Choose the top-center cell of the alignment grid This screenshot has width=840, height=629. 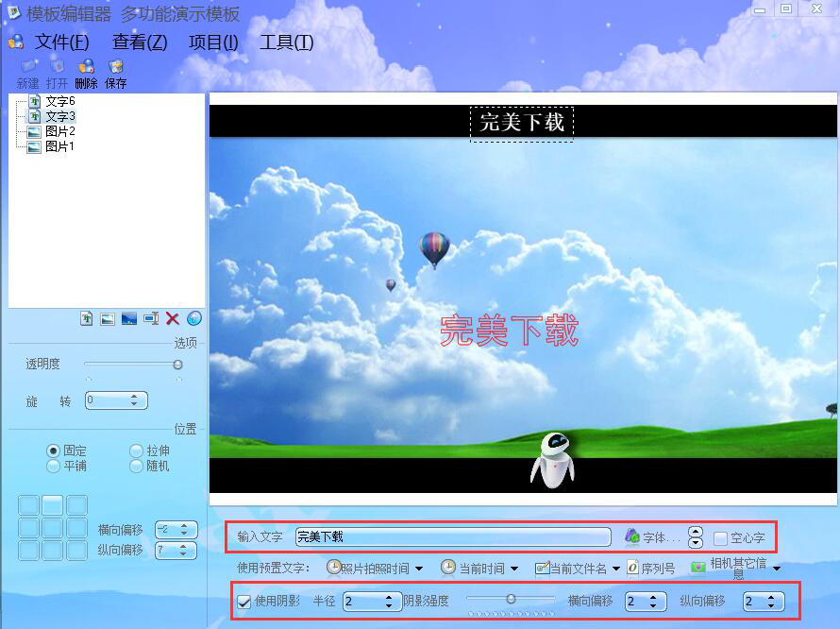point(53,505)
